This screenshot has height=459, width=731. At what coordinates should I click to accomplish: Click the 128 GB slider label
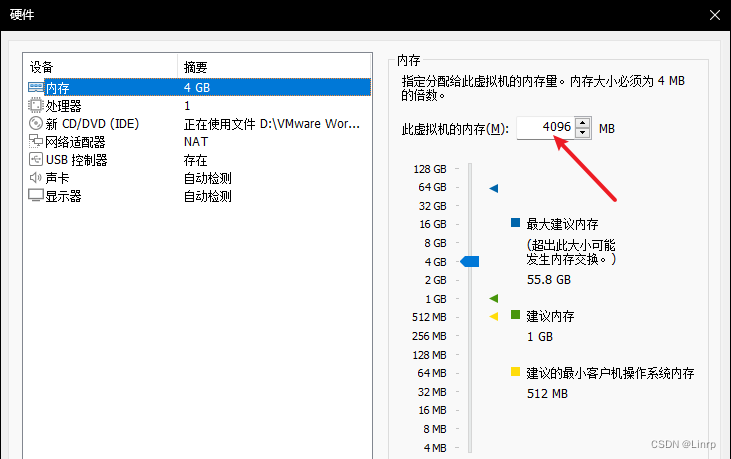430,169
